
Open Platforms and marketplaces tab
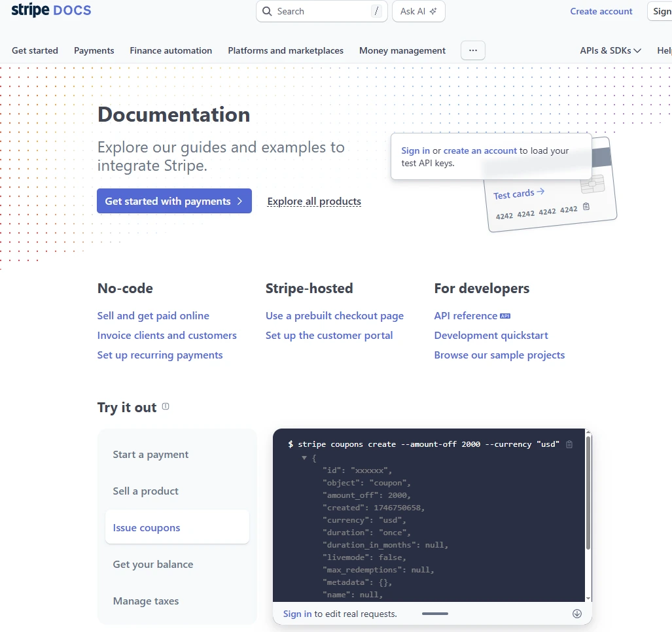tap(285, 50)
